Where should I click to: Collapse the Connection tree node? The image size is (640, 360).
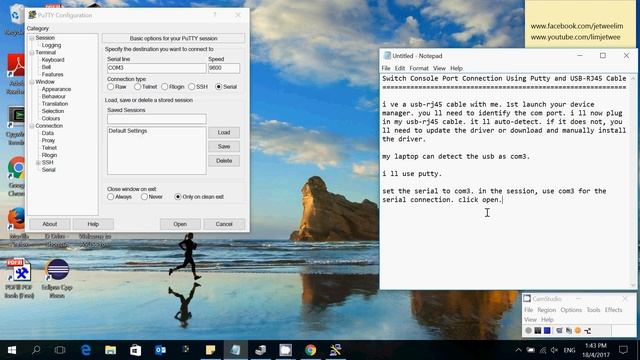tap(32, 126)
